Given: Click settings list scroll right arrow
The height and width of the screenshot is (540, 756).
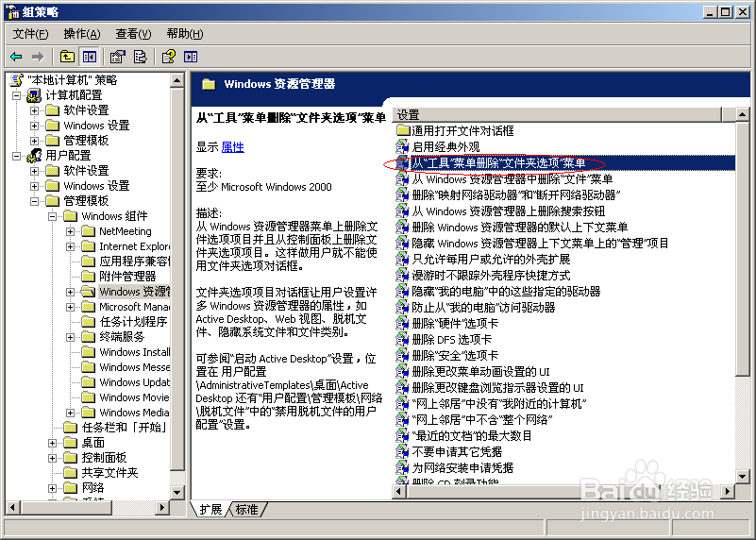Looking at the screenshot, I should point(728,491).
